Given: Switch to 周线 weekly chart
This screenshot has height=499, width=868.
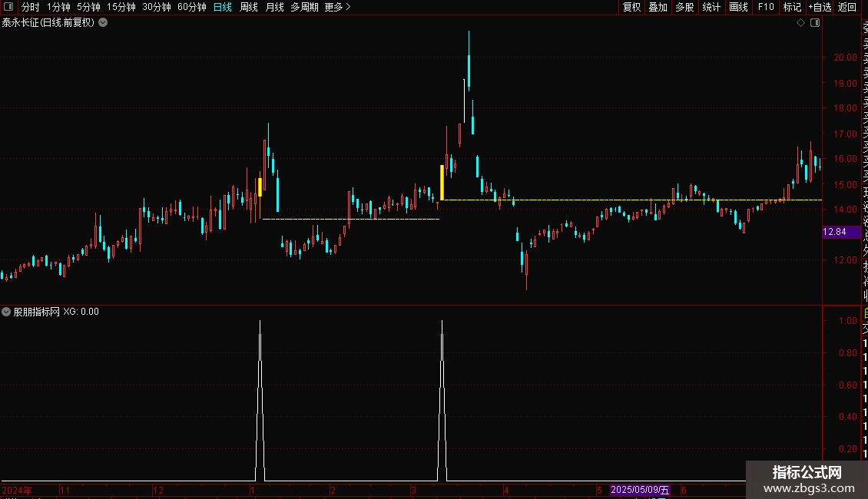Looking at the screenshot, I should pos(249,7).
